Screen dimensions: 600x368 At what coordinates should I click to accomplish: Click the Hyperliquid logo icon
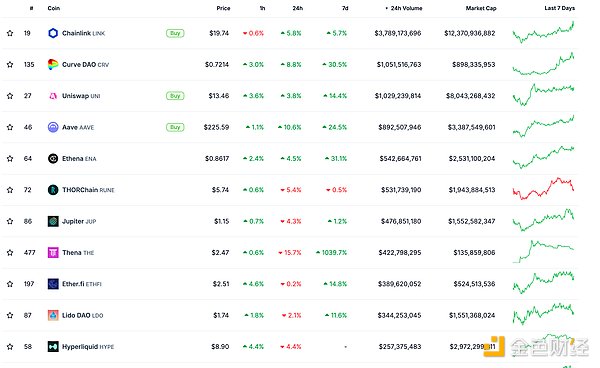tap(53, 347)
